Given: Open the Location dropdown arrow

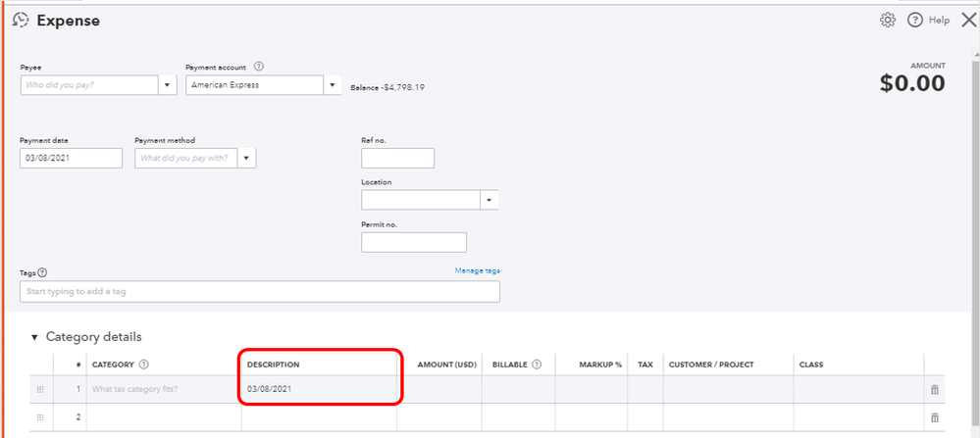Looking at the screenshot, I should (489, 200).
